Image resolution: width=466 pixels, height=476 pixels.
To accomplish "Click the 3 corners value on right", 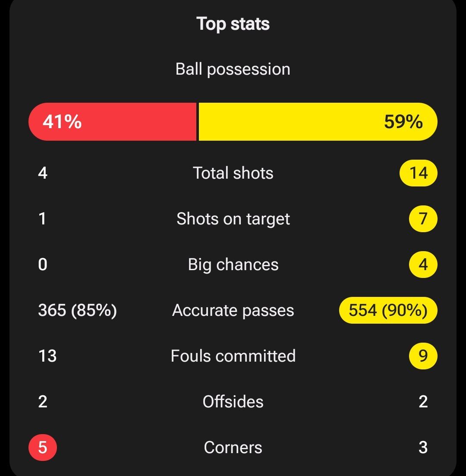I will (423, 448).
